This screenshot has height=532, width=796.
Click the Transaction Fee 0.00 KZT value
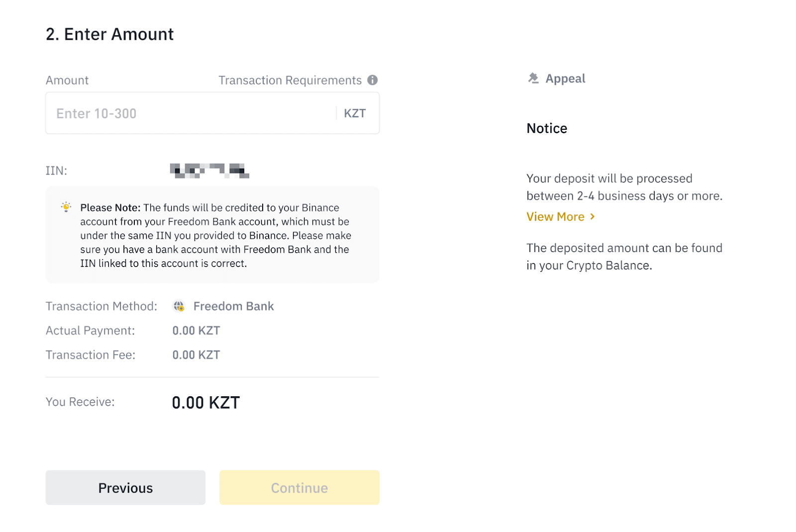click(196, 355)
